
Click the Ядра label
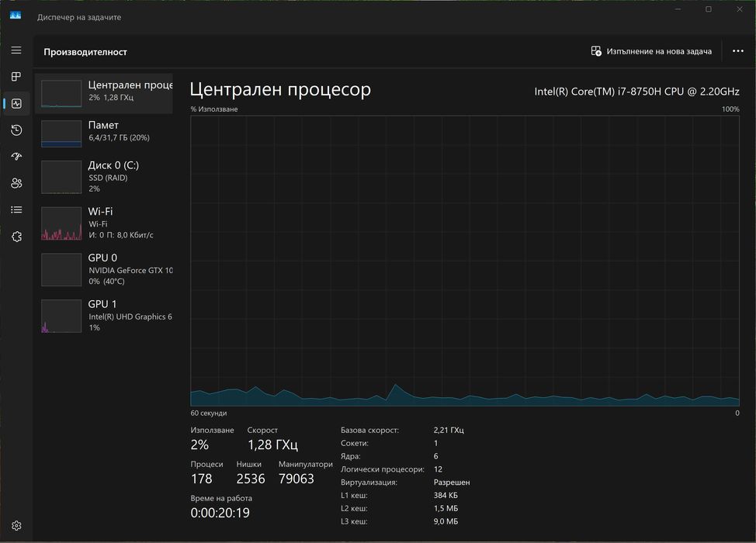[x=351, y=456]
